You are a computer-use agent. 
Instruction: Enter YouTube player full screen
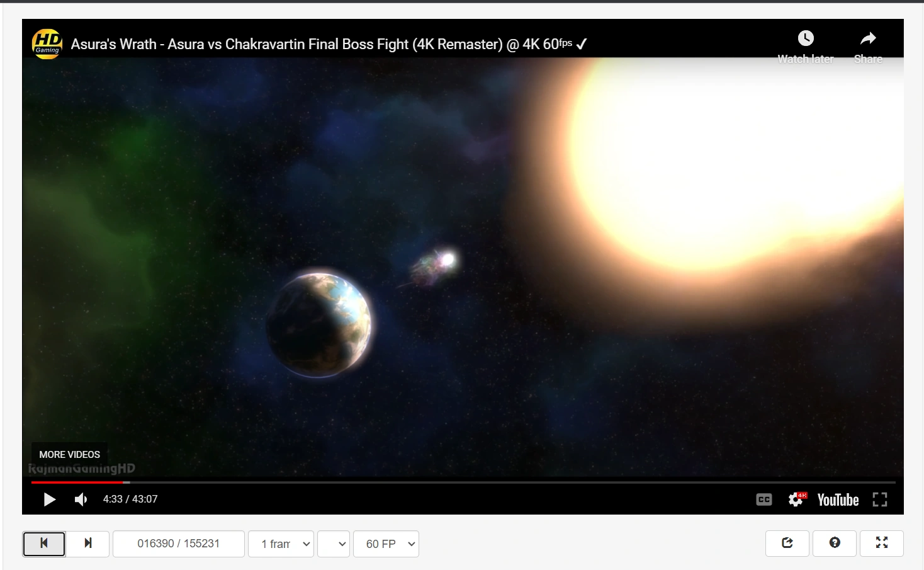click(x=880, y=499)
